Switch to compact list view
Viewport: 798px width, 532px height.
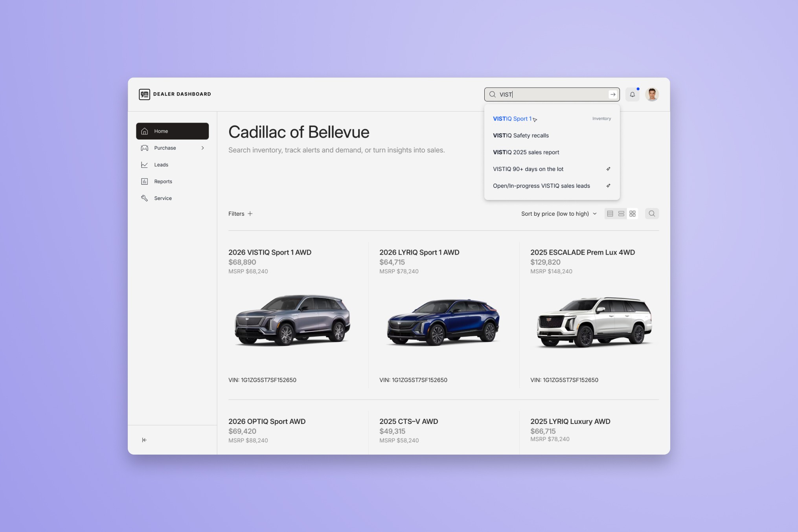(610, 214)
